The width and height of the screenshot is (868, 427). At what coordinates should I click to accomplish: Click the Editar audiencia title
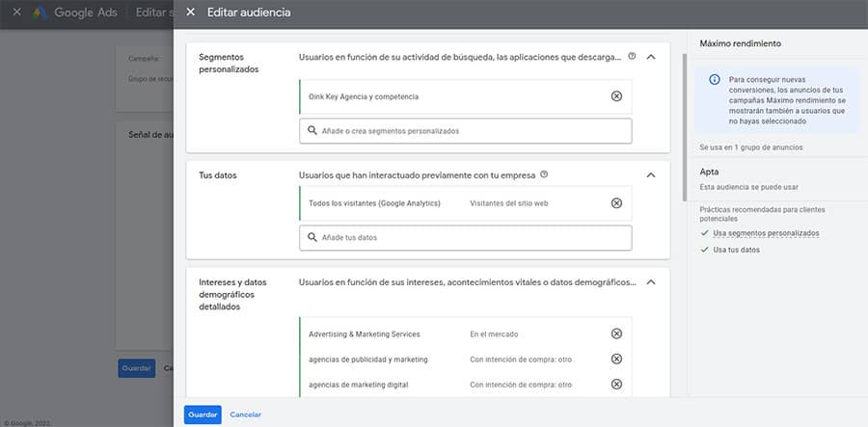click(249, 13)
